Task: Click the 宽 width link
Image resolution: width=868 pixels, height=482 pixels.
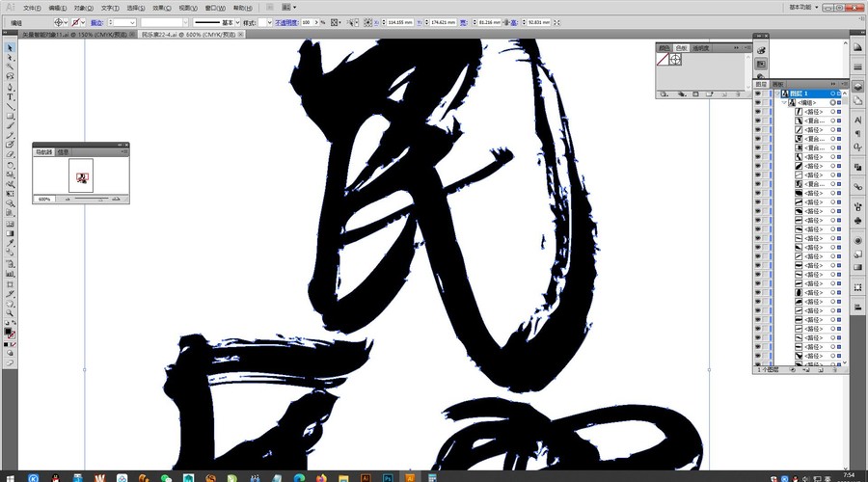Action: pos(463,23)
